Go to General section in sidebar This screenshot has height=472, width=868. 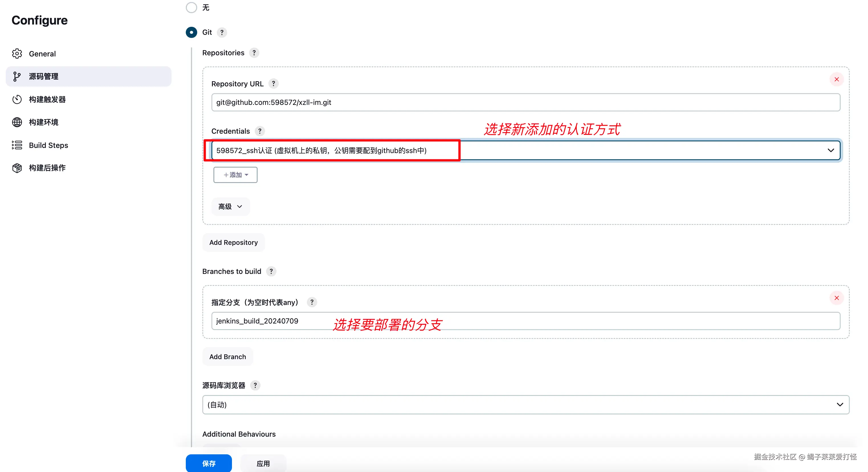pos(42,54)
